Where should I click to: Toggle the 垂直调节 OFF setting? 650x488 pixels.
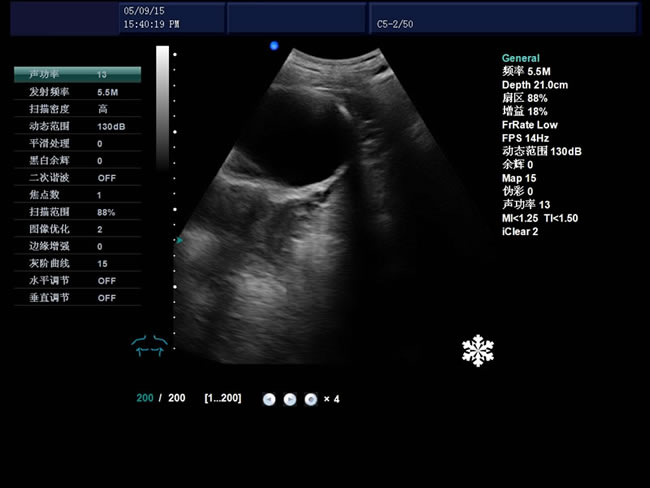[106, 298]
